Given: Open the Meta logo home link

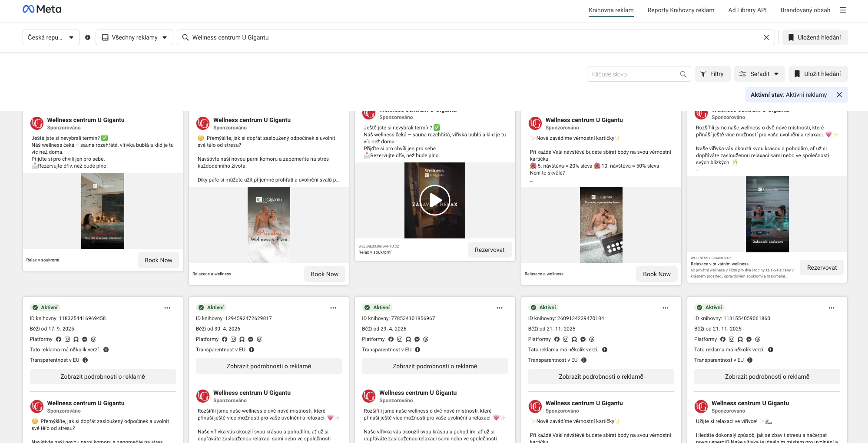Looking at the screenshot, I should (x=42, y=9).
